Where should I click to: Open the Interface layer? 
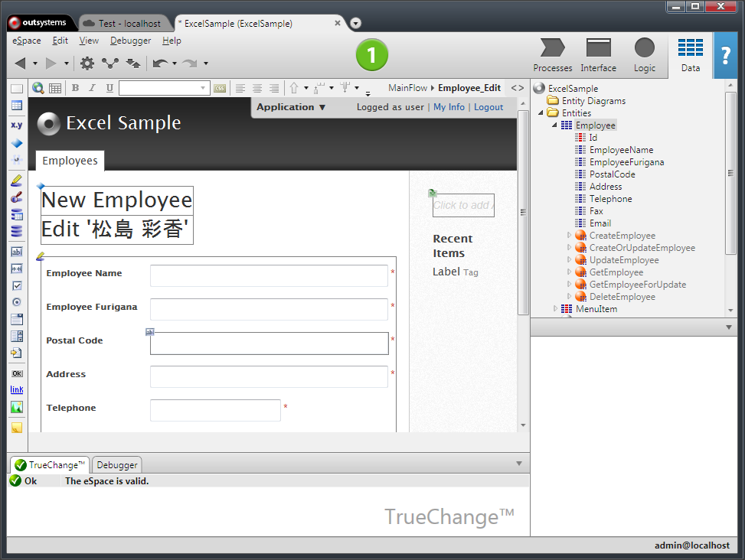coord(598,55)
